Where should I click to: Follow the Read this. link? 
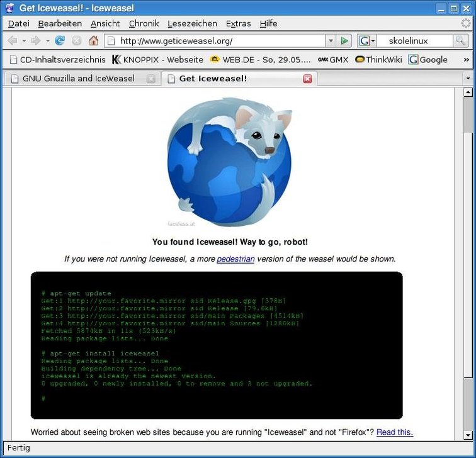pos(395,432)
